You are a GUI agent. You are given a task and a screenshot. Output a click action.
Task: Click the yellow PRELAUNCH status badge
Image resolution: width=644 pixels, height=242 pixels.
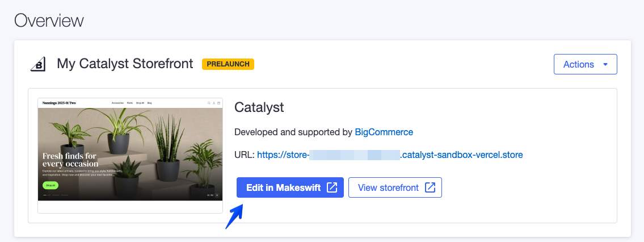(228, 64)
